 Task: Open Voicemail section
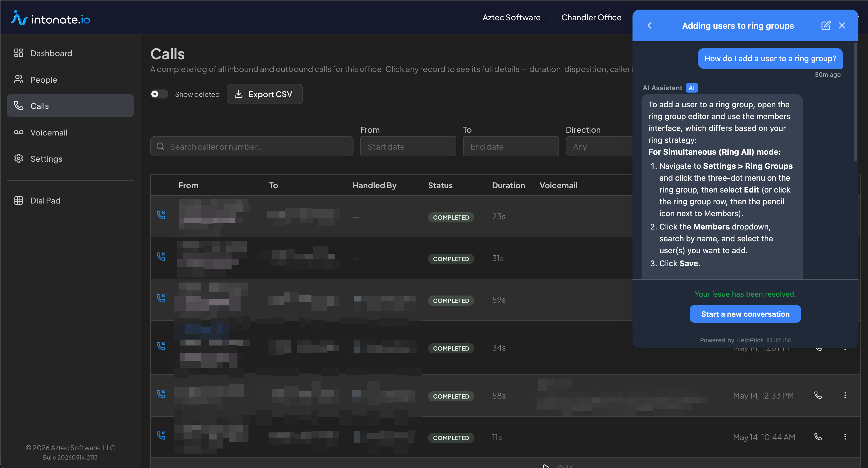[x=70, y=132]
